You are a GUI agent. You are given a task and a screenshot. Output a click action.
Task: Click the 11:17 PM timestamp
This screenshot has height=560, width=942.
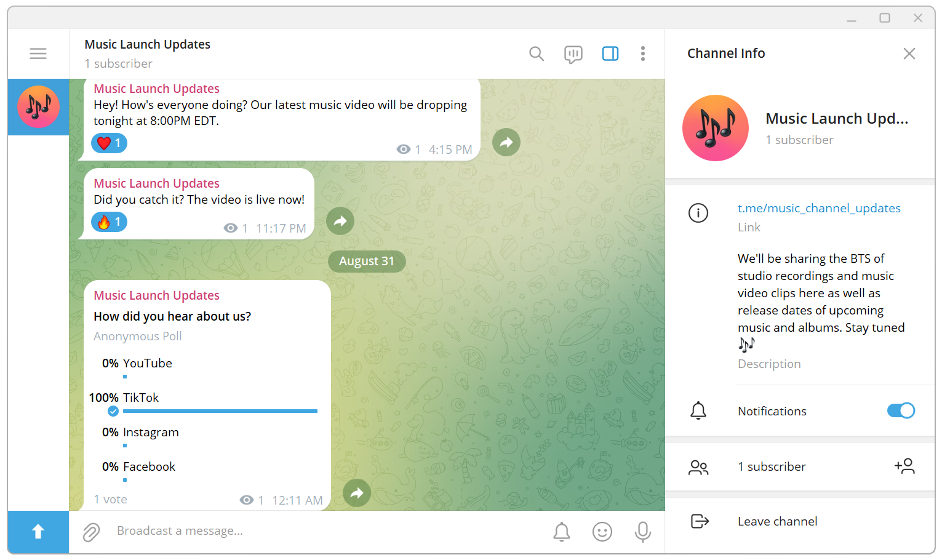281,228
